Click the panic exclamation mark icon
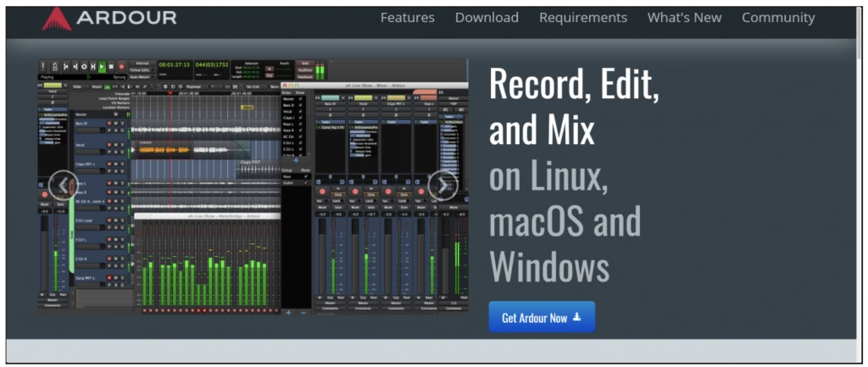868x367 pixels. tap(43, 66)
